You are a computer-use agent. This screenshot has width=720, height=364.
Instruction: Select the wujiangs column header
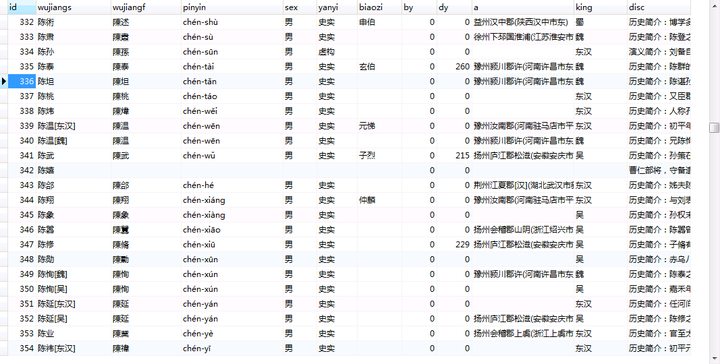(73, 7)
